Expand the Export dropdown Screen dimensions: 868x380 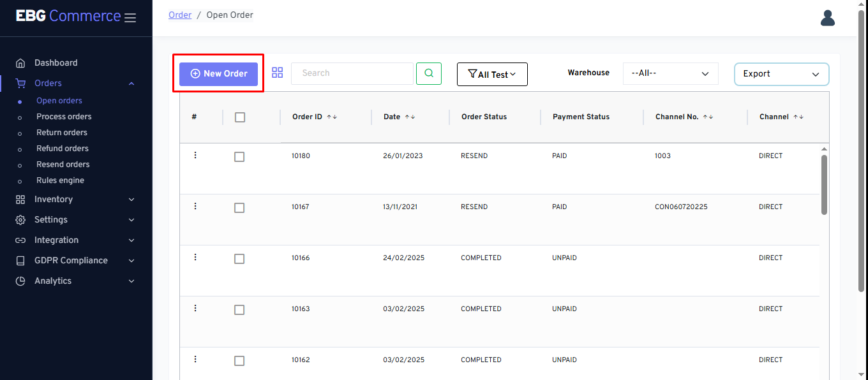781,74
